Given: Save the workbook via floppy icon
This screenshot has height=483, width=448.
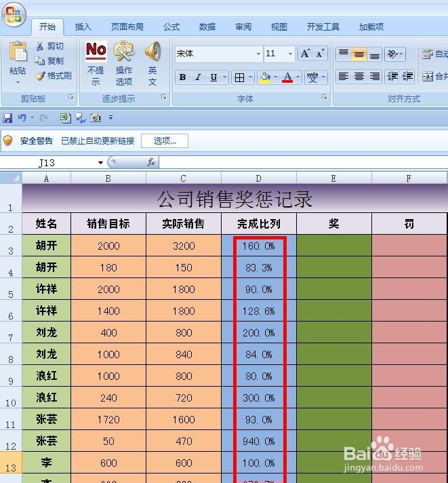Looking at the screenshot, I should pyautogui.click(x=7, y=118).
